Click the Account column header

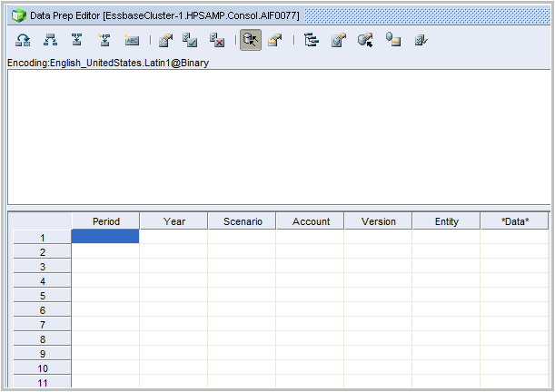[x=311, y=221]
